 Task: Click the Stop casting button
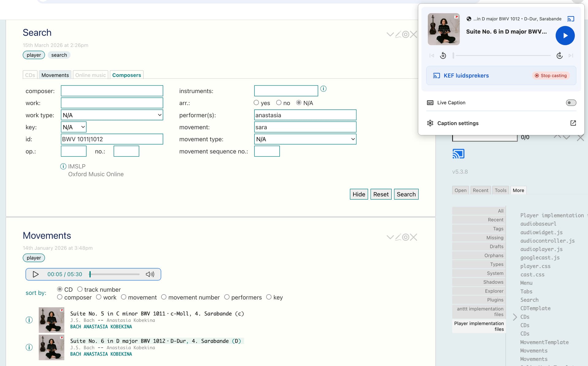pos(551,76)
